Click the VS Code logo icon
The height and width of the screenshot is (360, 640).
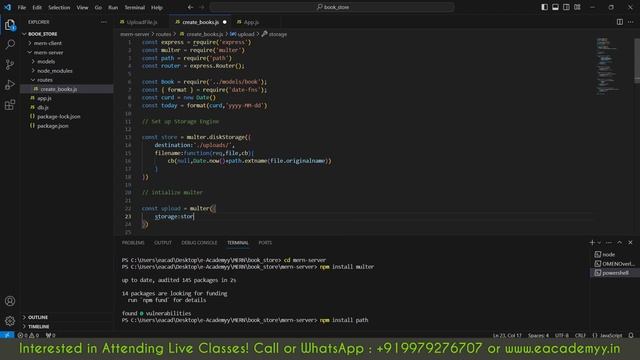pos(7,7)
